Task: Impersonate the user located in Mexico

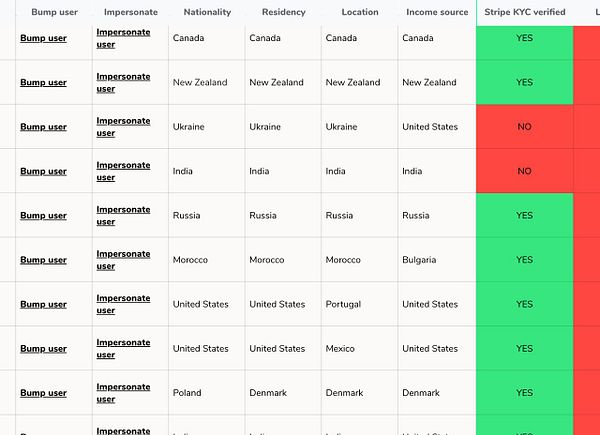Action: click(123, 348)
